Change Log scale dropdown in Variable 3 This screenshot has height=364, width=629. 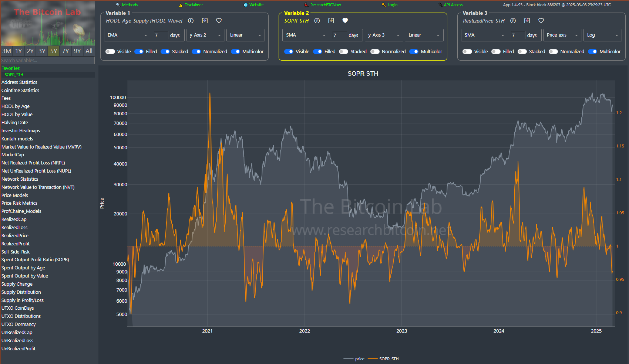pyautogui.click(x=602, y=35)
